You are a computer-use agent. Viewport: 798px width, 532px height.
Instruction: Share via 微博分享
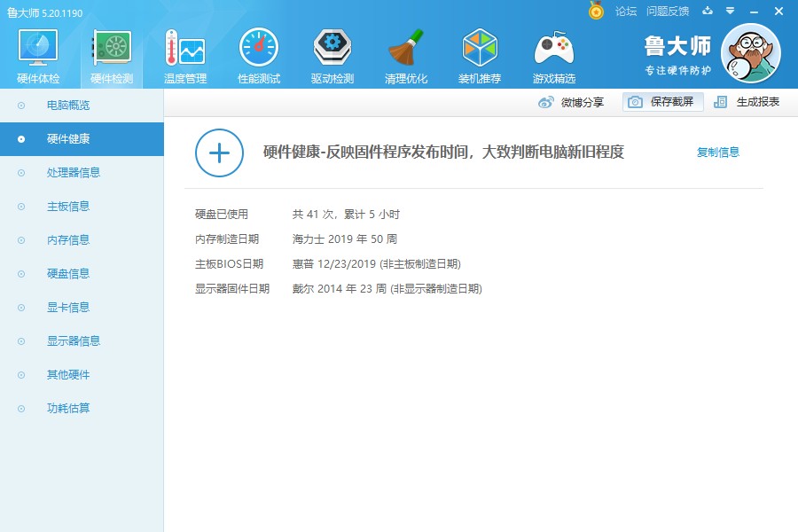pyautogui.click(x=572, y=102)
